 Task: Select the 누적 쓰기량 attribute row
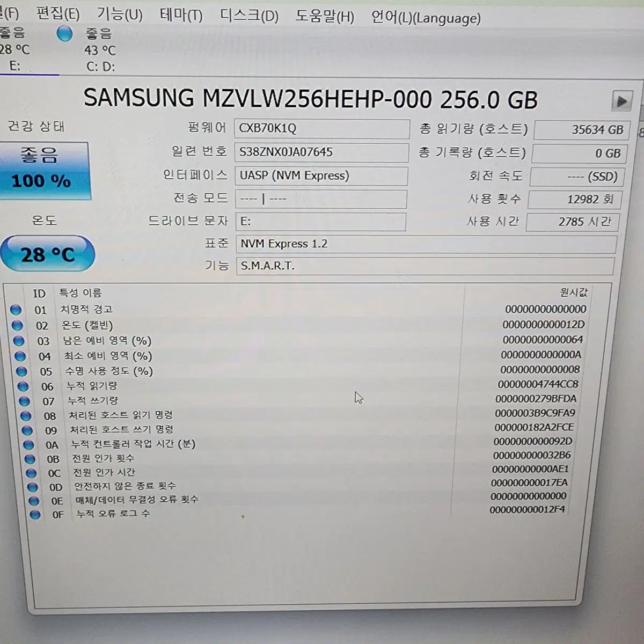pyautogui.click(x=298, y=400)
